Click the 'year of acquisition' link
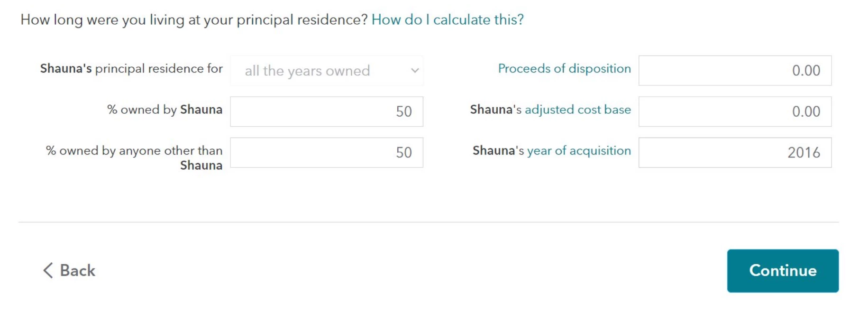Image resolution: width=868 pixels, height=313 pixels. pos(579,151)
